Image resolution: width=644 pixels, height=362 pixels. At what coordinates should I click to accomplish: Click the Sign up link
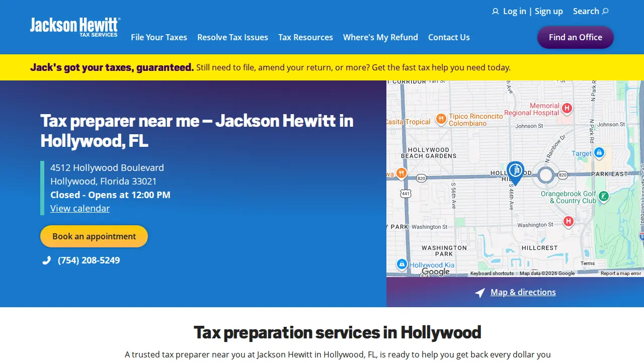[x=549, y=11]
